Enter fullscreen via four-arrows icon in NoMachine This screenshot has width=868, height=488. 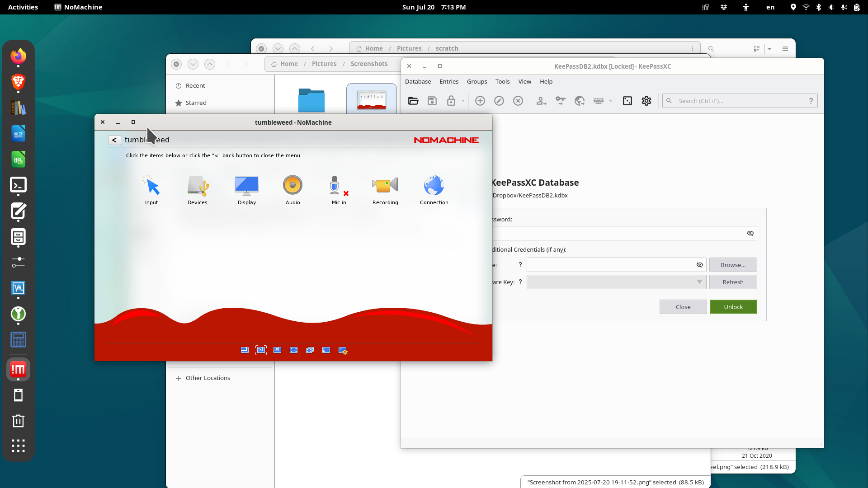click(x=293, y=350)
